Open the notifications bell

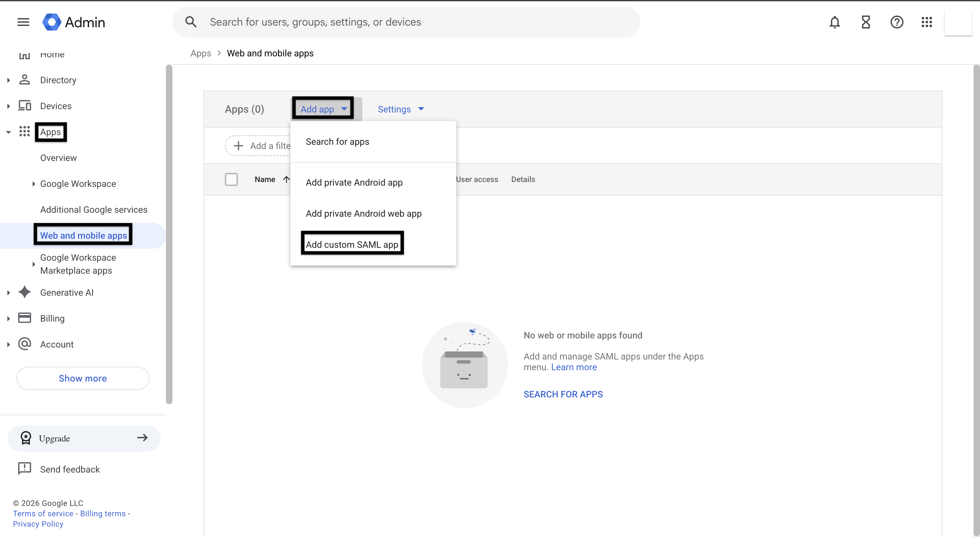pyautogui.click(x=835, y=22)
